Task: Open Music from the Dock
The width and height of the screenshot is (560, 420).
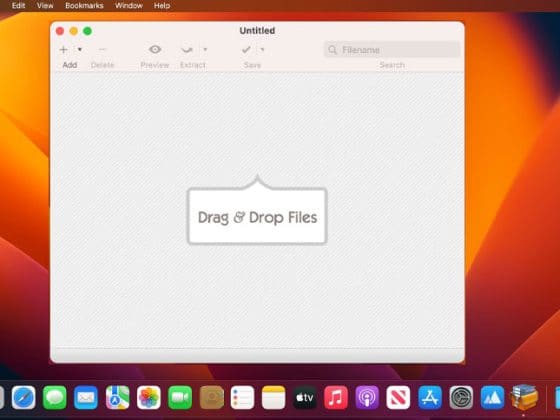Action: (336, 398)
